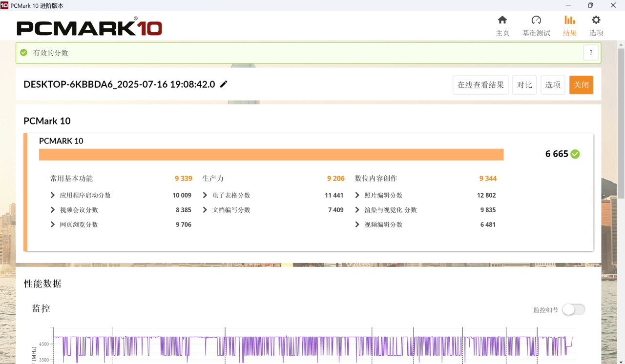Click the ? help button

click(x=591, y=53)
